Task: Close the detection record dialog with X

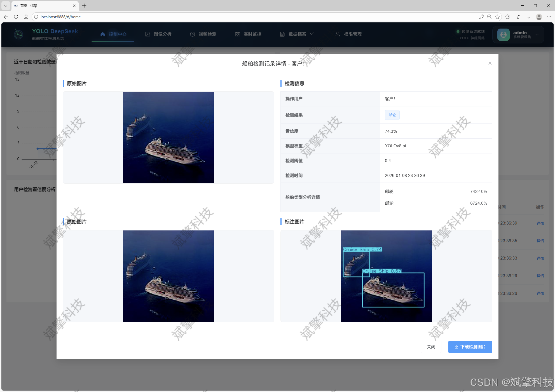Action: tap(490, 63)
